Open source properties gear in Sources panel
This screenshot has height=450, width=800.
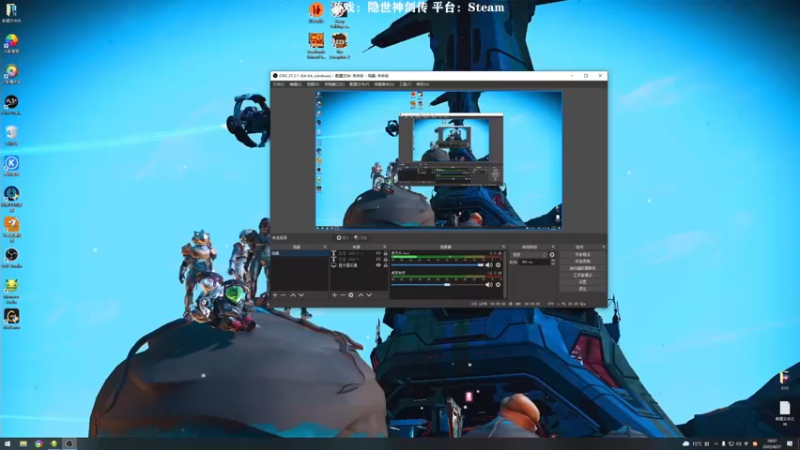click(x=351, y=295)
